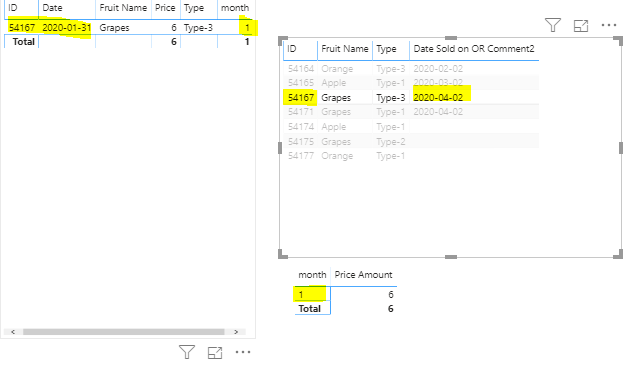Select row 54165 in right table
Image resolution: width=642 pixels, height=374 pixels.
click(x=411, y=83)
